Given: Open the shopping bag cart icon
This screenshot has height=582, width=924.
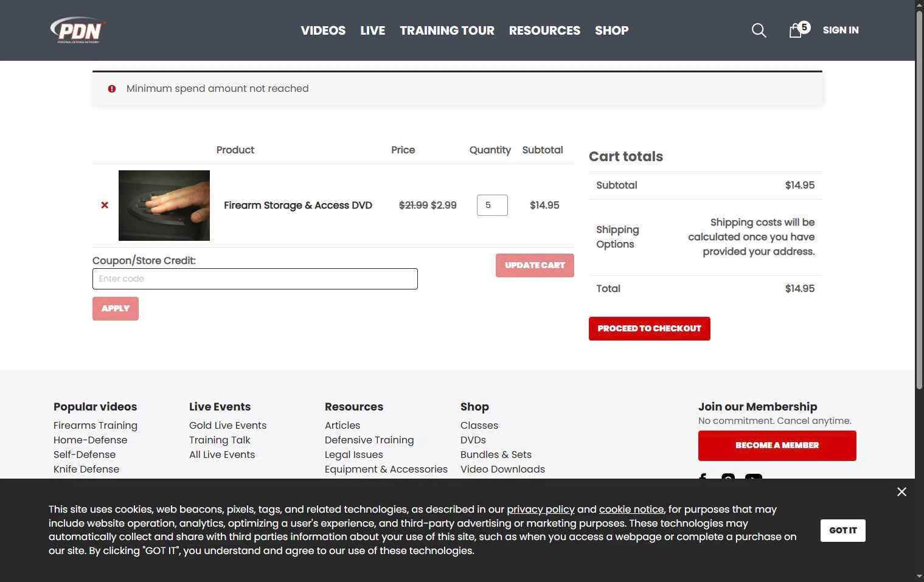Looking at the screenshot, I should [x=796, y=30].
